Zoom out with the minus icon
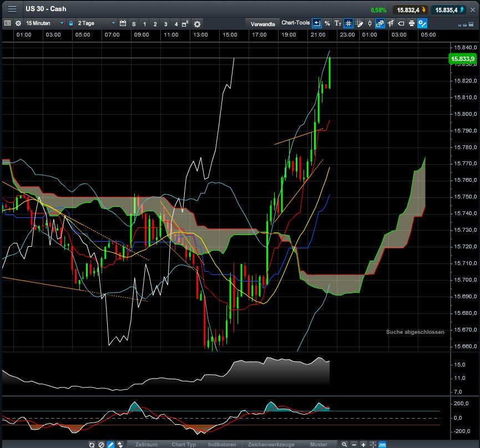Screen dimensions: 480x448 (x=354, y=445)
